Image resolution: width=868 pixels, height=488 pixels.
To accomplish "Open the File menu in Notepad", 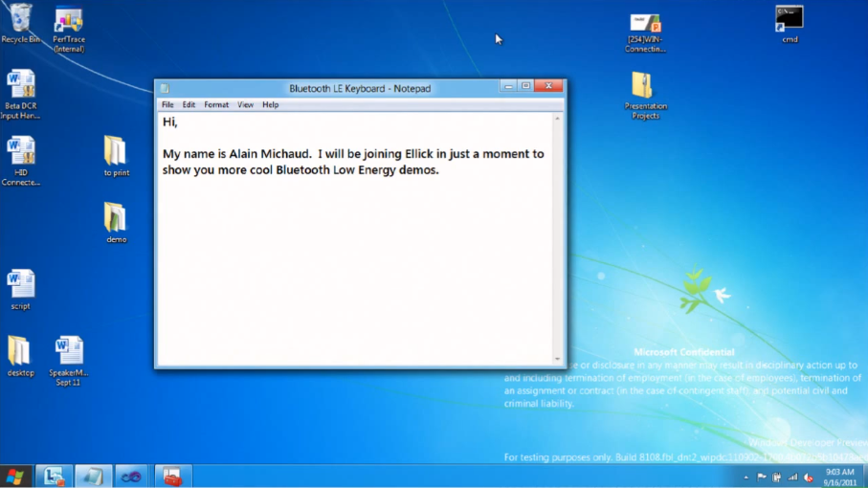I will coord(167,104).
